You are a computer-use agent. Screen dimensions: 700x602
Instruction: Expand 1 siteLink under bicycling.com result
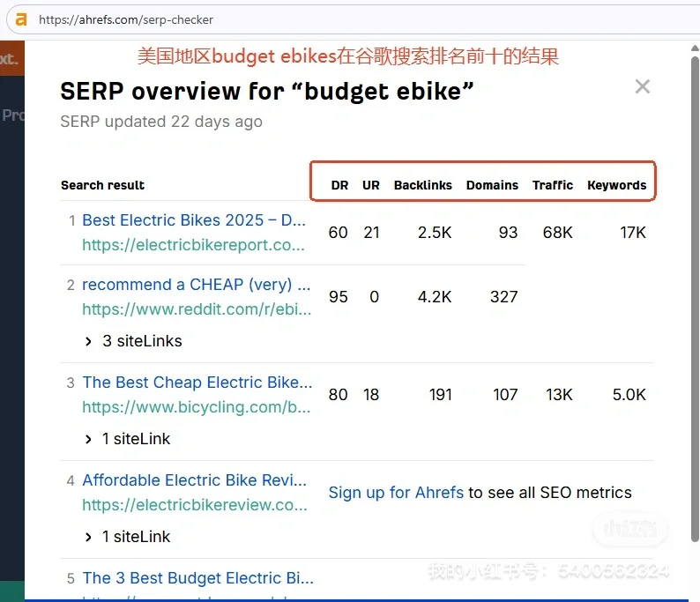point(88,439)
